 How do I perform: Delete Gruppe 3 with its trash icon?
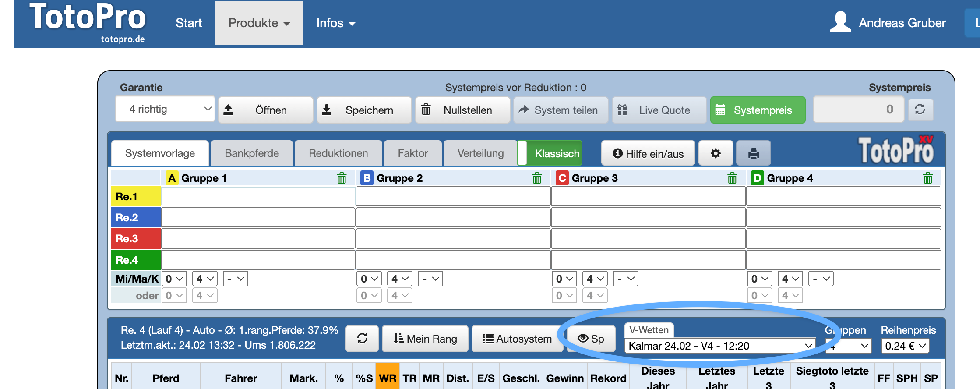732,178
